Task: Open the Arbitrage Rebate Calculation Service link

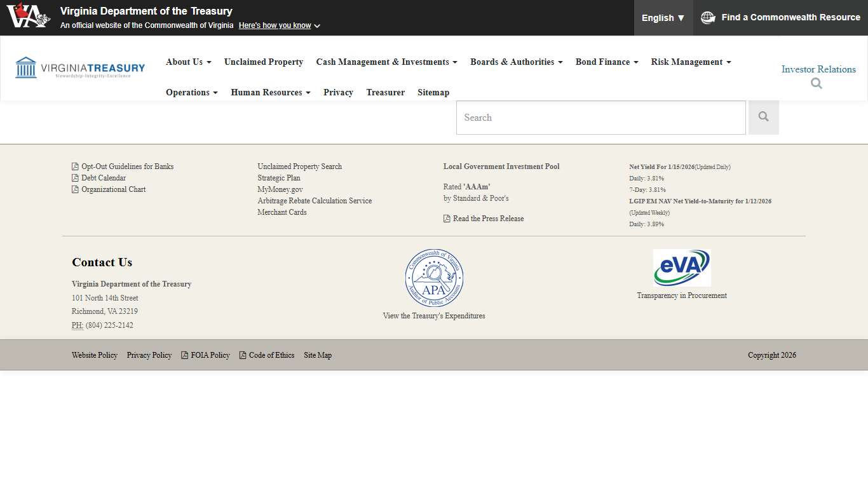Action: point(315,201)
